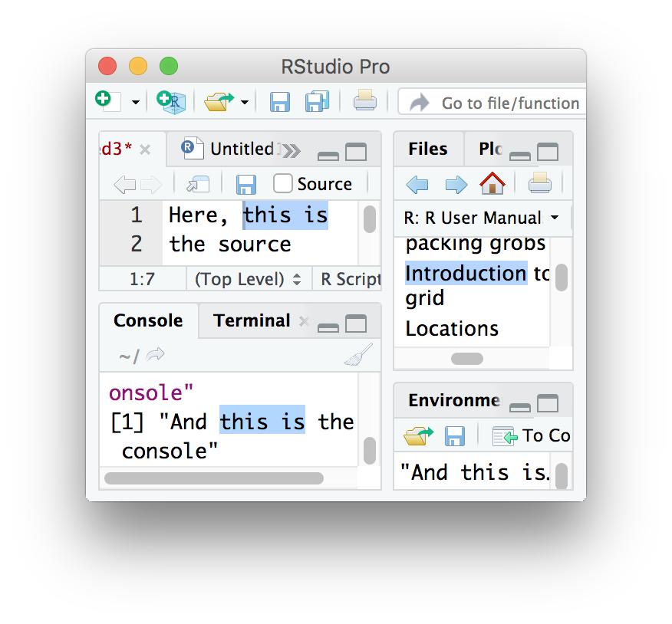Go back in help viewer

[417, 185]
